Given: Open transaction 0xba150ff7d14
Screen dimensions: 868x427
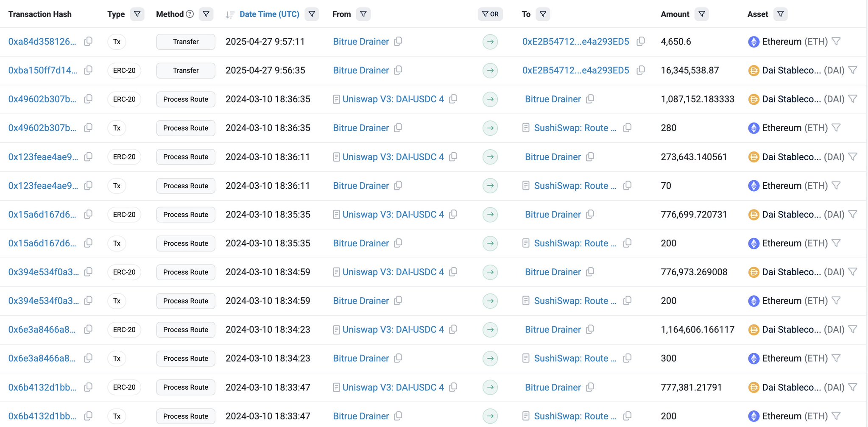Looking at the screenshot, I should click(43, 70).
